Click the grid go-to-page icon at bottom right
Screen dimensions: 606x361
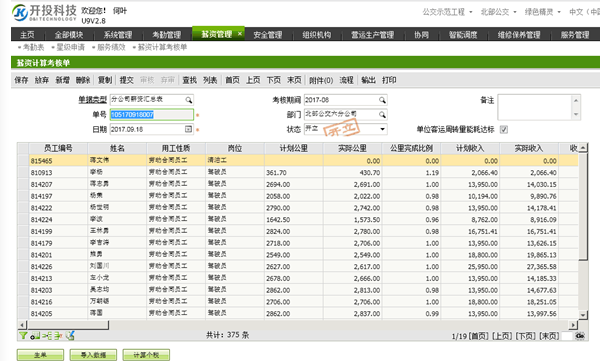[x=580, y=336]
